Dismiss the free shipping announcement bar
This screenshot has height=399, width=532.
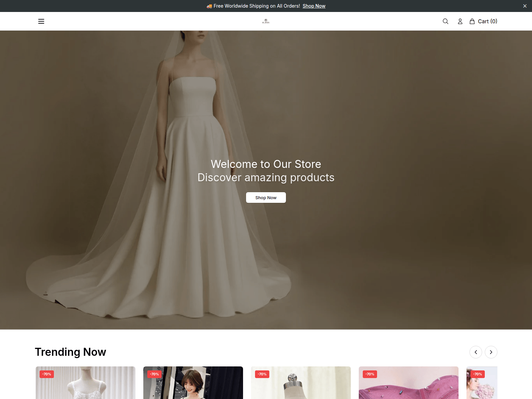coord(525,6)
